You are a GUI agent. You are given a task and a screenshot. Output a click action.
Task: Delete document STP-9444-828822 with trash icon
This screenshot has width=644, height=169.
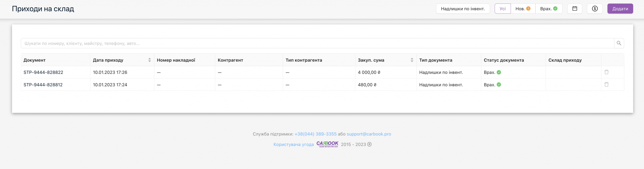coord(607,72)
